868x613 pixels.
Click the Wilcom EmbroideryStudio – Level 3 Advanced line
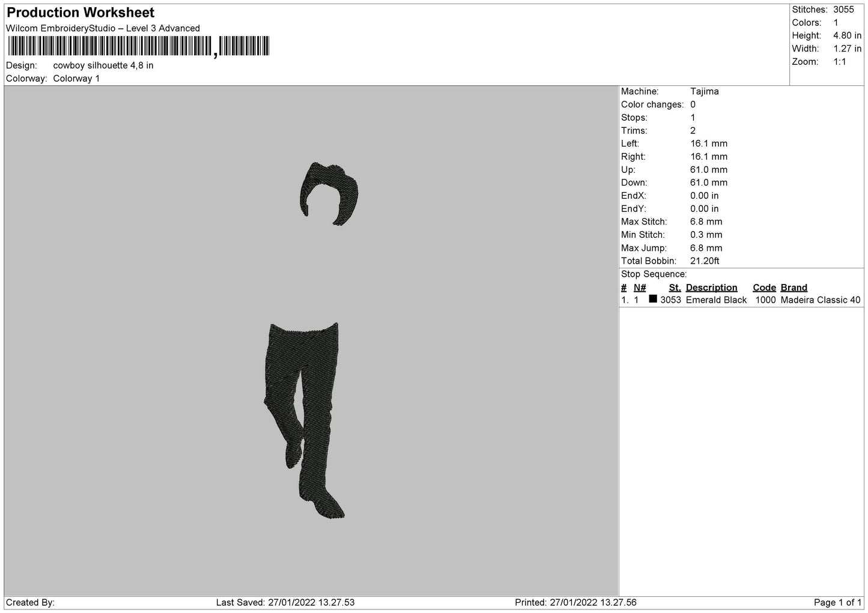pos(103,28)
